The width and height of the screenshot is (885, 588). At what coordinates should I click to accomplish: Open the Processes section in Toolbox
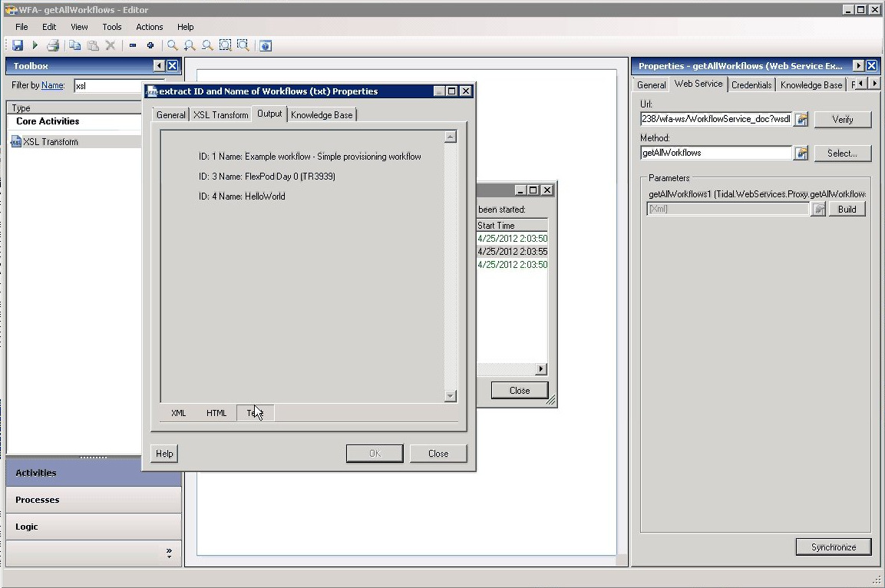[x=94, y=500]
